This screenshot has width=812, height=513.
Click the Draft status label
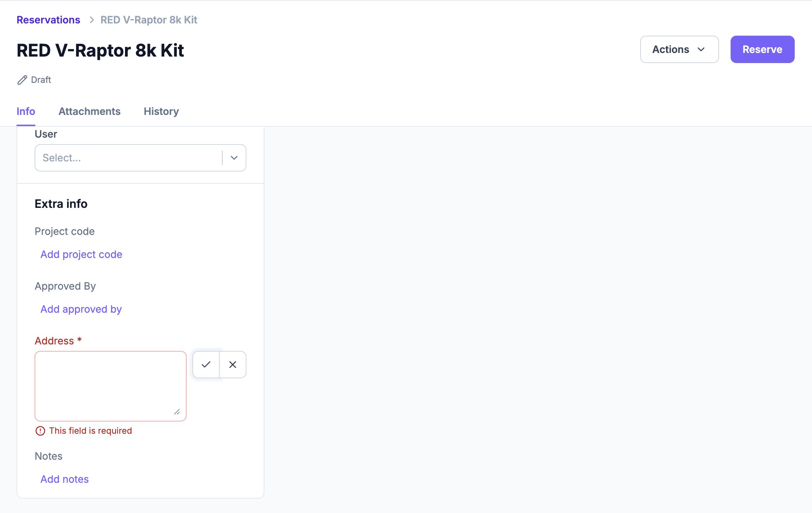pyautogui.click(x=41, y=80)
